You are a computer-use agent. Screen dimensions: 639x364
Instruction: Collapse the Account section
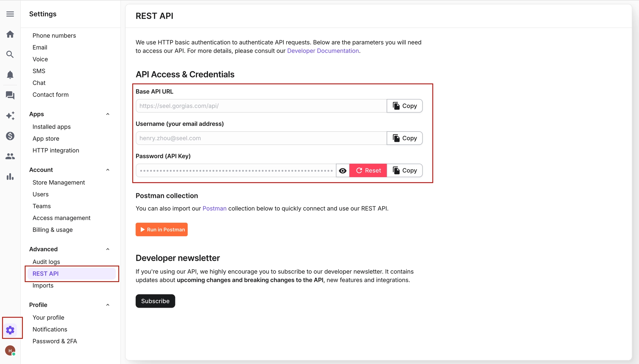pyautogui.click(x=108, y=170)
